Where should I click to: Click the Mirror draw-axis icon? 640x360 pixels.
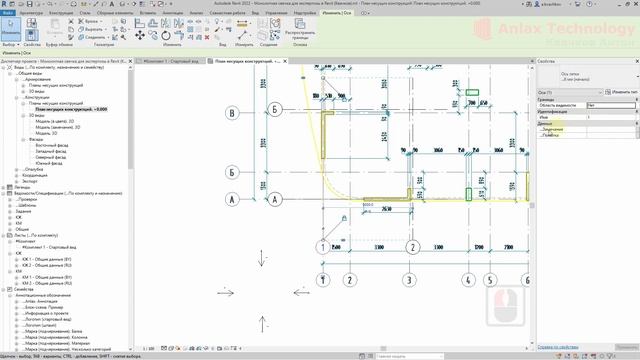tap(178, 23)
